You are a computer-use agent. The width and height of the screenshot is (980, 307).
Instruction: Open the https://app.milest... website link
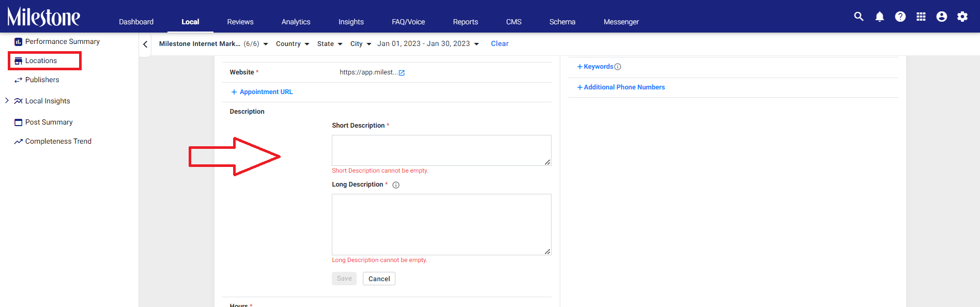point(369,72)
